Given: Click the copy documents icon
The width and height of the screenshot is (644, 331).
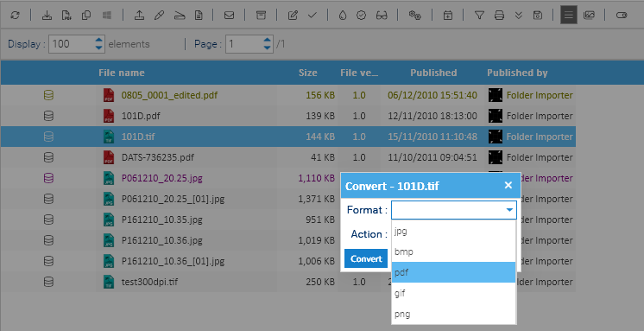Looking at the screenshot, I should 86,16.
